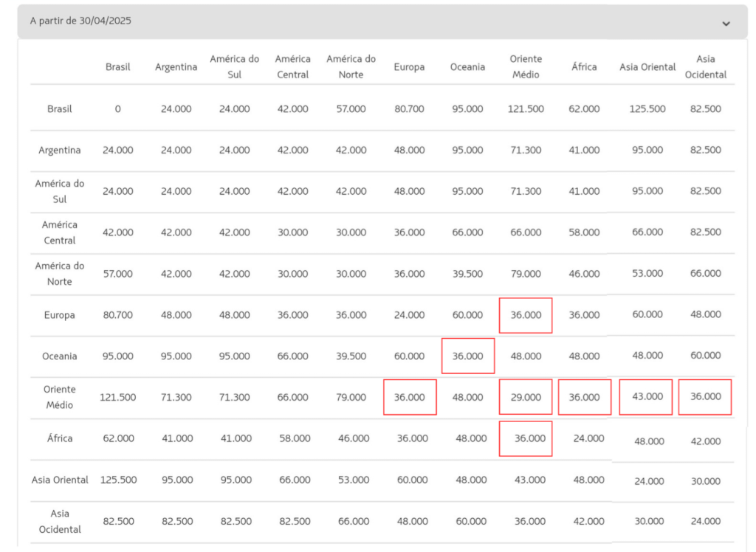Click 80.700 in the Brasil row
Image resolution: width=756 pixels, height=552 pixels.
click(409, 108)
